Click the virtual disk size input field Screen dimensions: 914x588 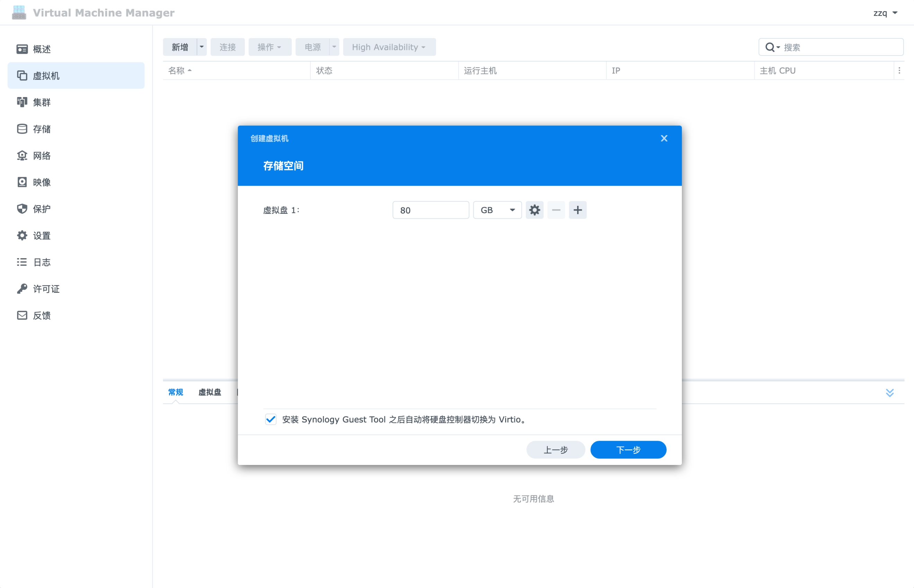pos(430,210)
